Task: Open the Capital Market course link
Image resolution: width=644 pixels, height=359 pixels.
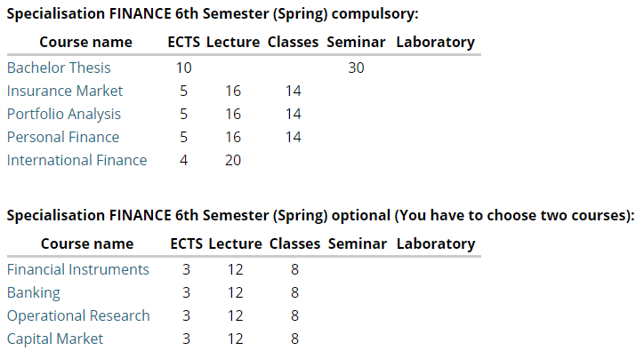Action: pyautogui.click(x=54, y=339)
